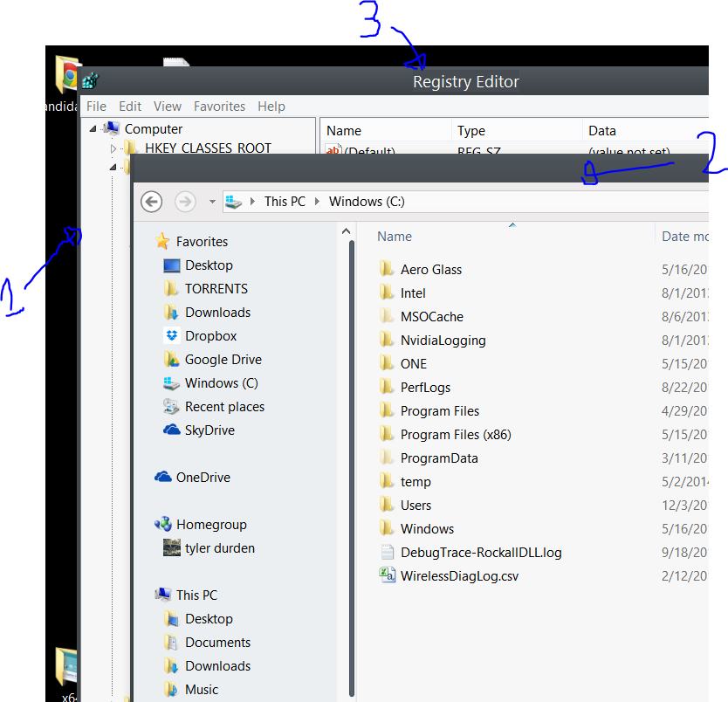Click scroll up arrow in navigation pane

346,231
